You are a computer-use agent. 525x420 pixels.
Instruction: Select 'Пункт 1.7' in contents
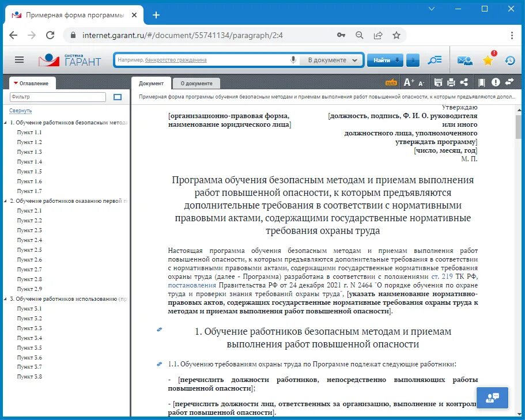29,191
